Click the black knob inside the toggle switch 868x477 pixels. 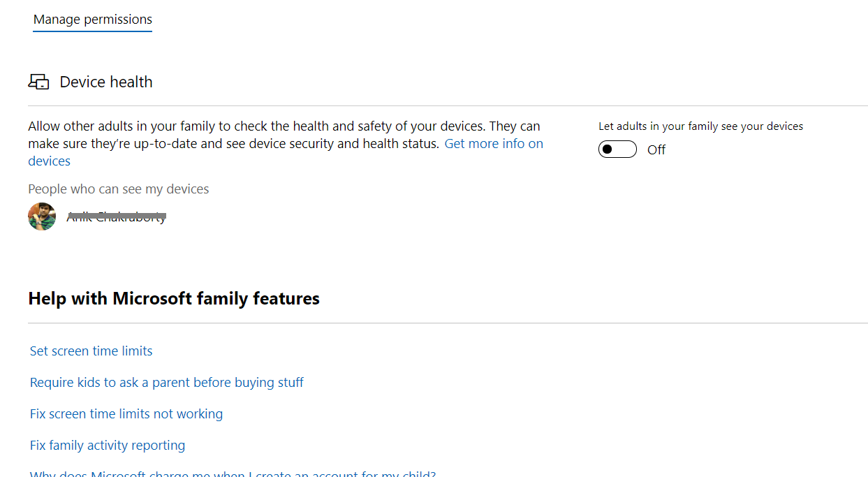click(x=608, y=149)
